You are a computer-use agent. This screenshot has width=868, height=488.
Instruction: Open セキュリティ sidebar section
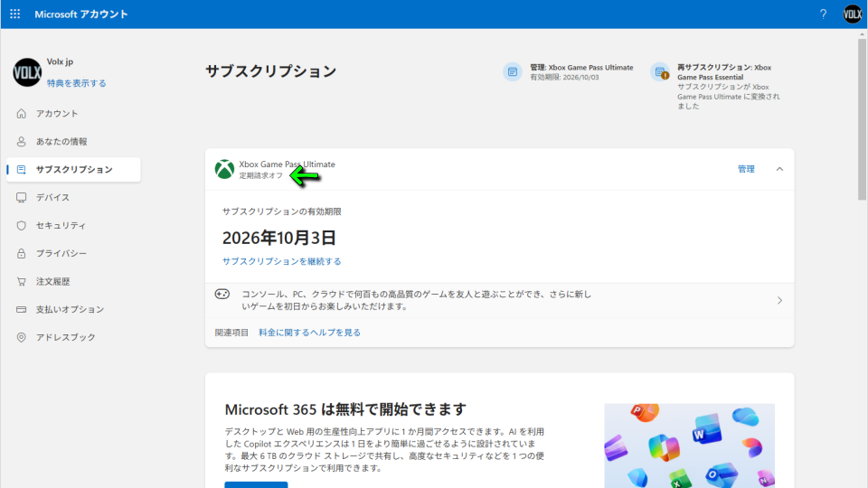click(x=61, y=226)
